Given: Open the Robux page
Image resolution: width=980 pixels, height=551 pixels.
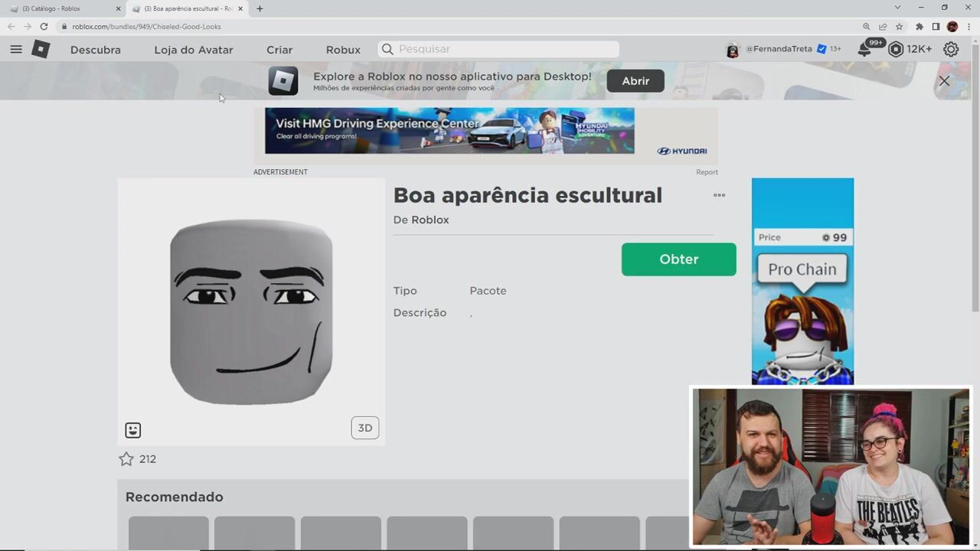Looking at the screenshot, I should pyautogui.click(x=343, y=50).
